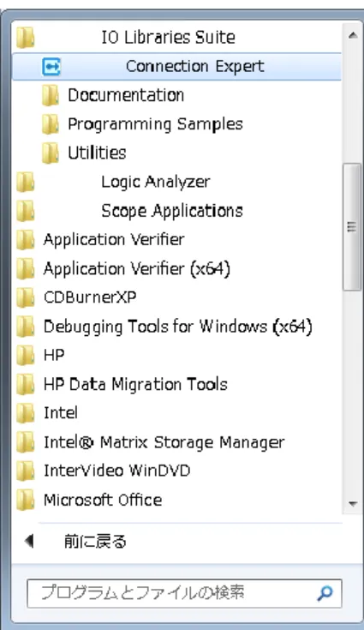Open the InterVideo WinDVD folder
The width and height of the screenshot is (364, 630).
pyautogui.click(x=176, y=471)
